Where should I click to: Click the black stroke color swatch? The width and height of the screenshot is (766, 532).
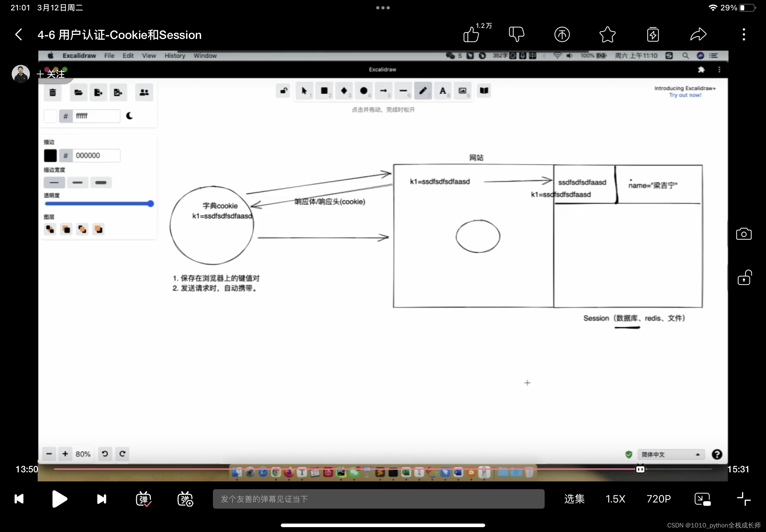pos(50,155)
